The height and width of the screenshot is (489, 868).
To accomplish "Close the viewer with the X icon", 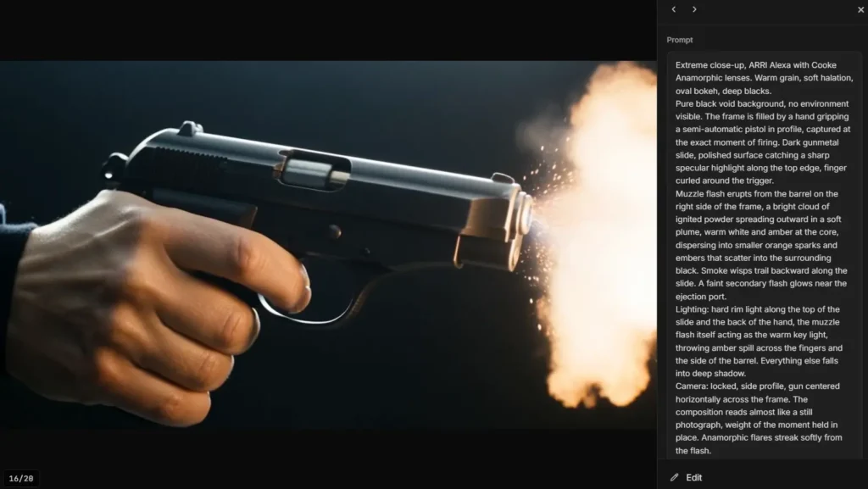I will [x=861, y=10].
